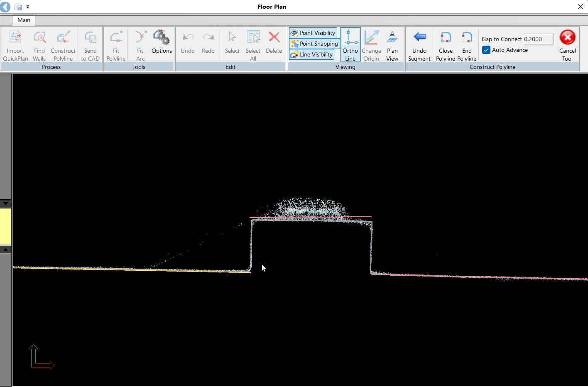The width and height of the screenshot is (588, 387).
Task: Click the downward arrow on the left sidebar
Action: click(5, 203)
